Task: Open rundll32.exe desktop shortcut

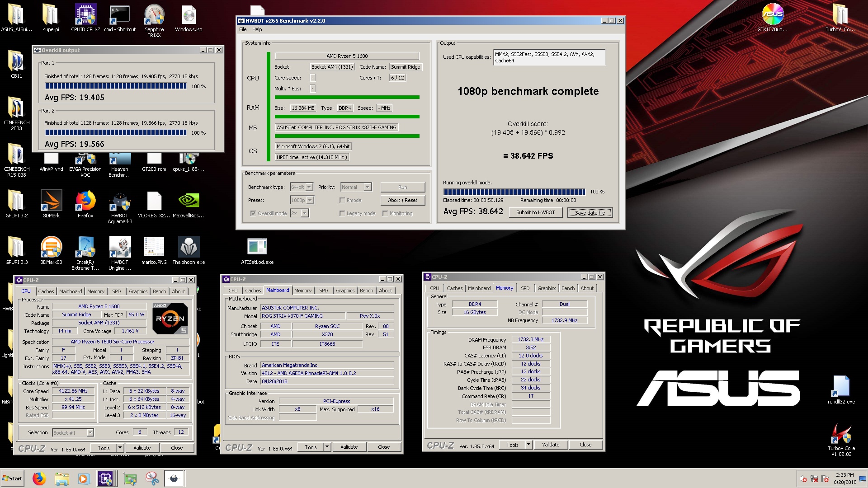Action: [x=841, y=389]
